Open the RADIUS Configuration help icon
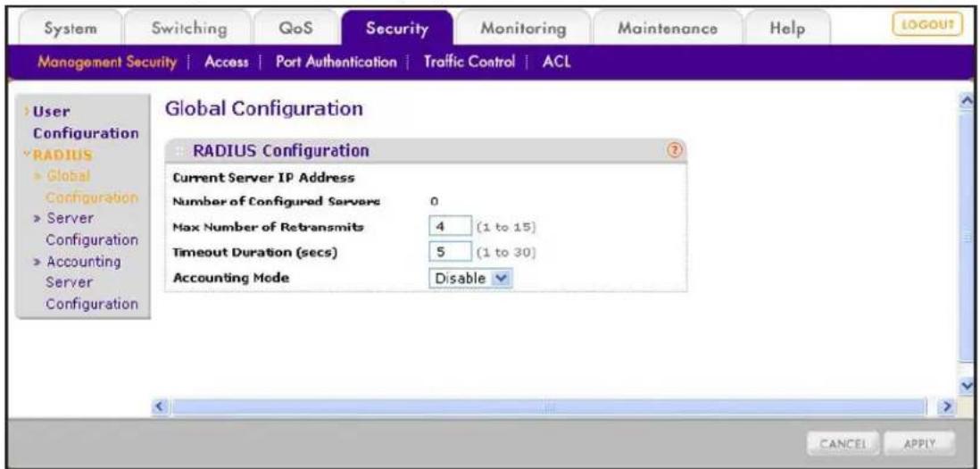This screenshot has width=980, height=469. point(677,150)
